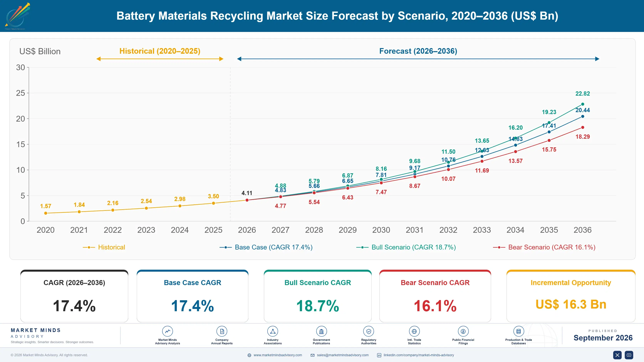
Task: Open the linkedin.com/company/market-minds-advisory link
Action: pyautogui.click(x=419, y=355)
